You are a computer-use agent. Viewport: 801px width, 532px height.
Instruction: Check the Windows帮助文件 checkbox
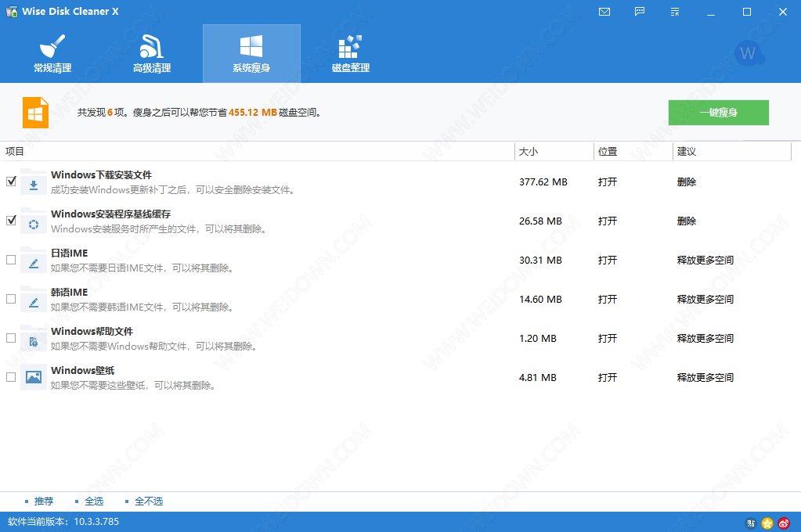pyautogui.click(x=11, y=338)
